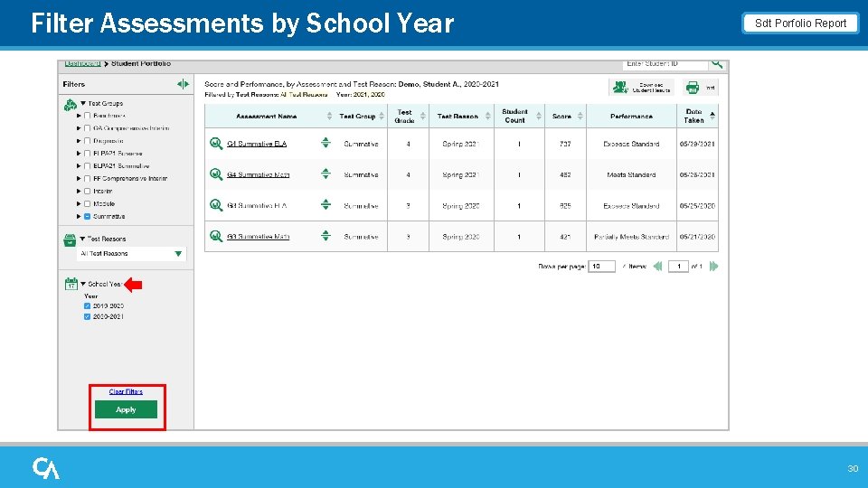Check the Benchmark test group checkbox

coord(87,116)
